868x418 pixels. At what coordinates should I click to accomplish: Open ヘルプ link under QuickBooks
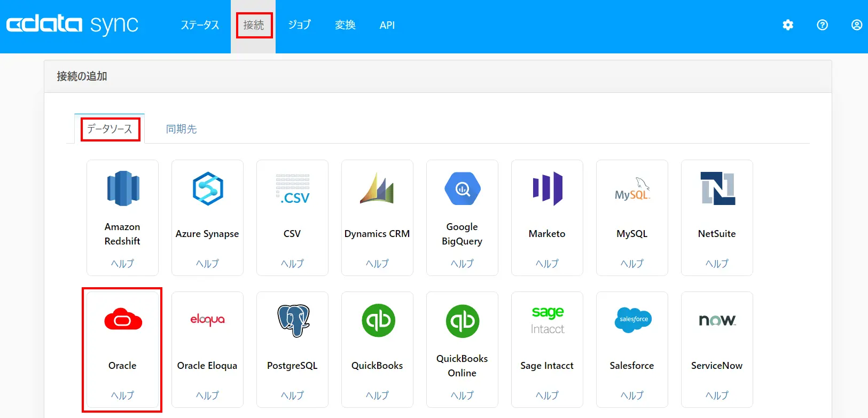pyautogui.click(x=377, y=396)
